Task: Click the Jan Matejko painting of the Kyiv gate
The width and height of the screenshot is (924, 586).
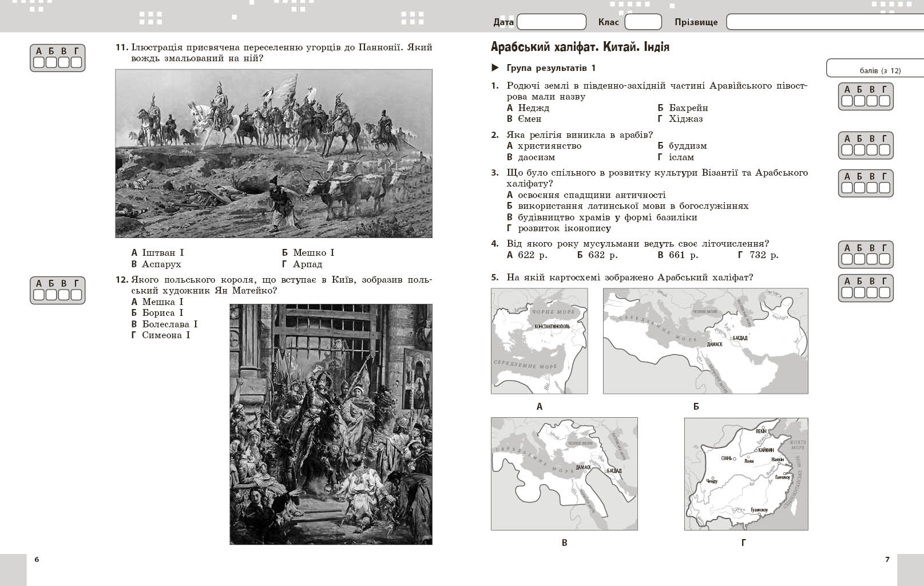Action: tap(331, 424)
